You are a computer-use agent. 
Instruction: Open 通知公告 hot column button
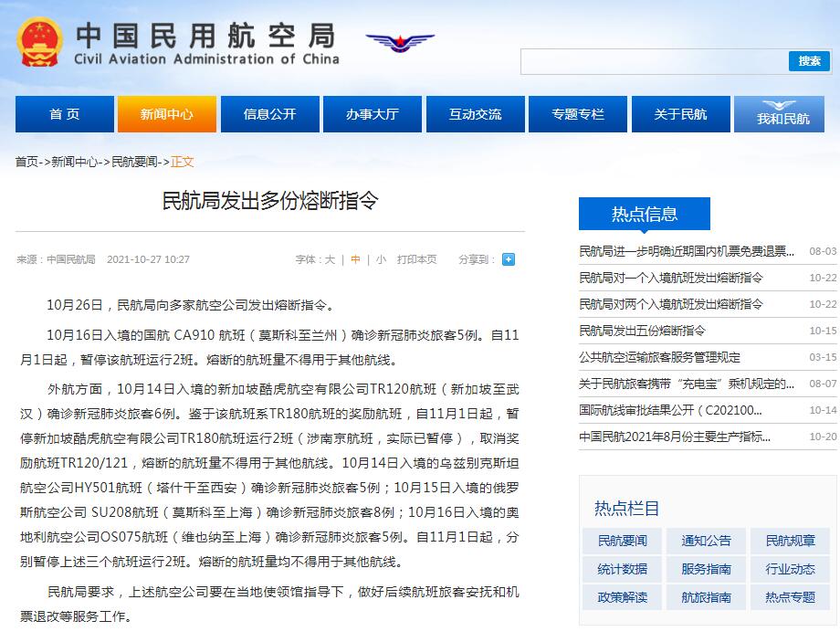click(x=706, y=541)
